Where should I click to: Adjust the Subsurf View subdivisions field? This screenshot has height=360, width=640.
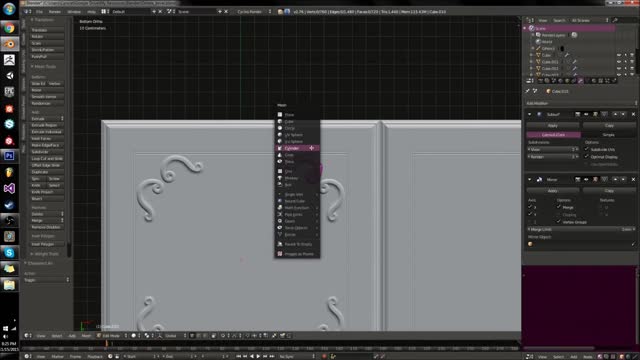click(x=553, y=149)
